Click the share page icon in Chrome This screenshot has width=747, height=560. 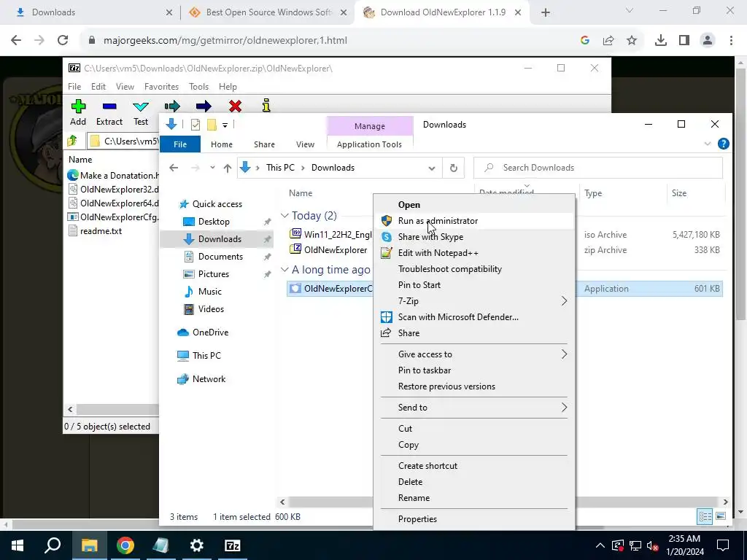point(608,41)
